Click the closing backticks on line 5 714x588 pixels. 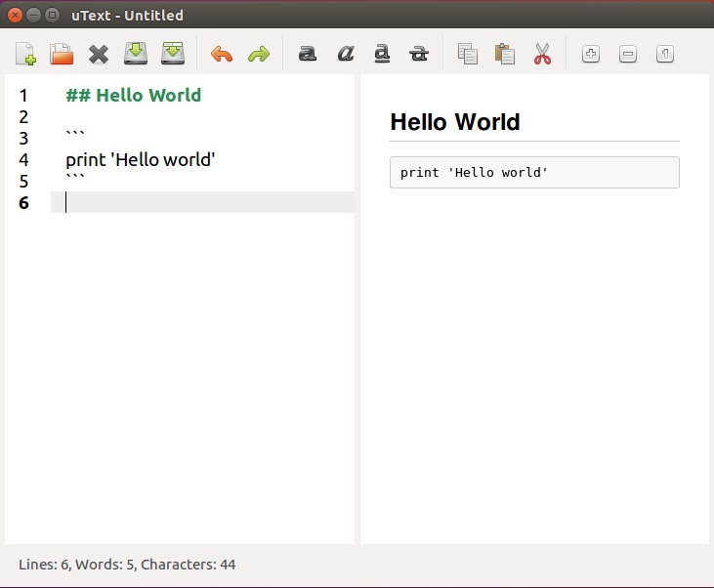click(75, 177)
